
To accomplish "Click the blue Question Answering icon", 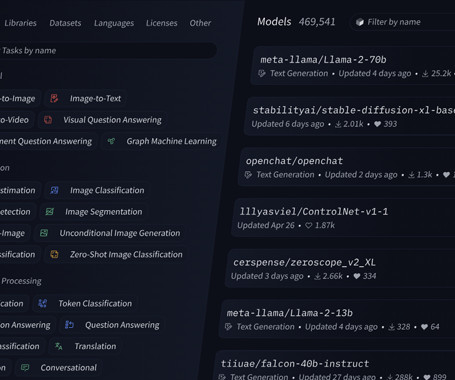I will click(x=69, y=325).
